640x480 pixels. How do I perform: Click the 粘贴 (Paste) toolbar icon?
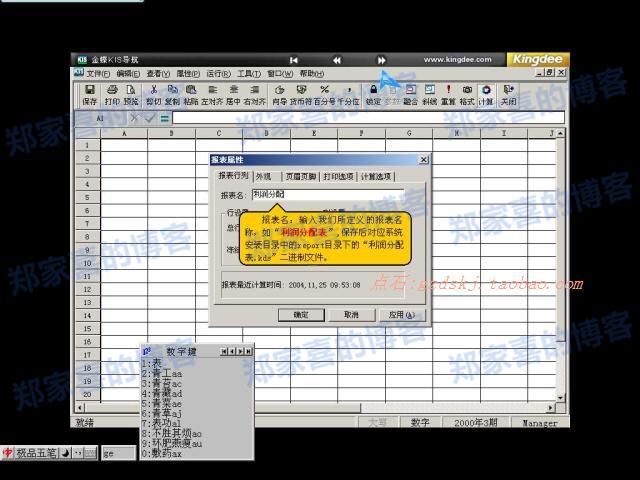point(191,95)
